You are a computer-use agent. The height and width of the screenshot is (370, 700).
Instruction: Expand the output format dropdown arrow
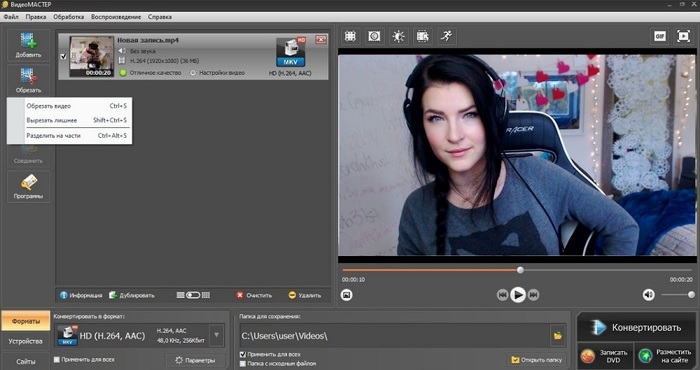coord(217,335)
